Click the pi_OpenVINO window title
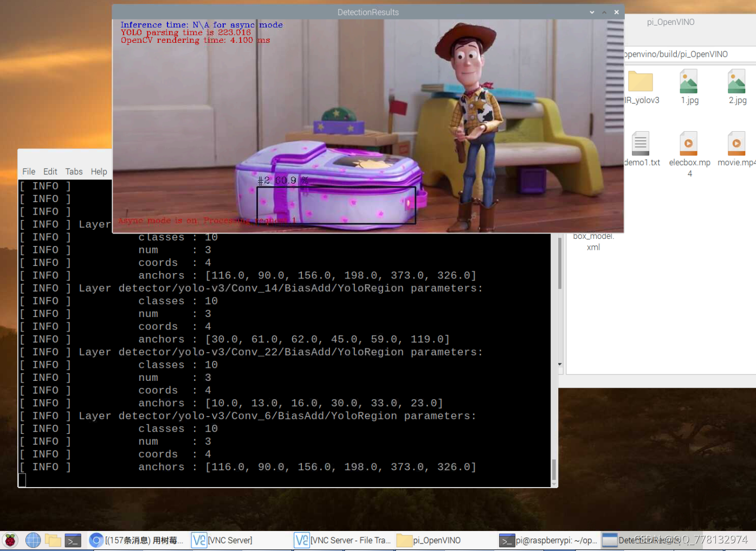The width and height of the screenshot is (756, 551). click(670, 22)
